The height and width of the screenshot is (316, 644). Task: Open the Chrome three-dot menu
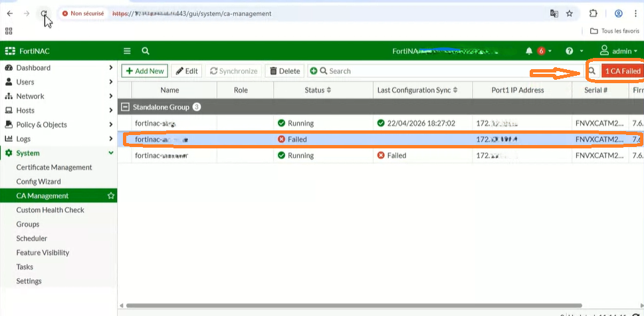636,13
